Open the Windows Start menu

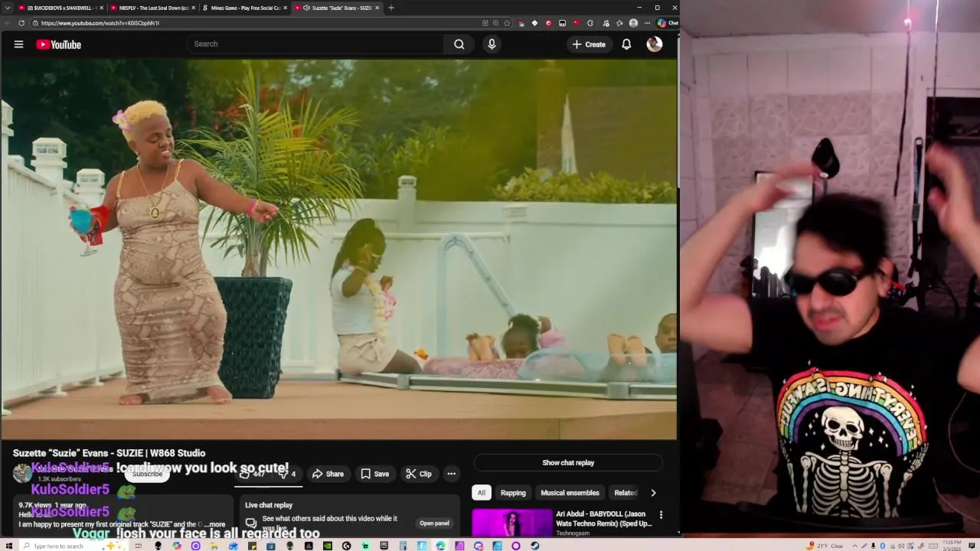(9, 546)
